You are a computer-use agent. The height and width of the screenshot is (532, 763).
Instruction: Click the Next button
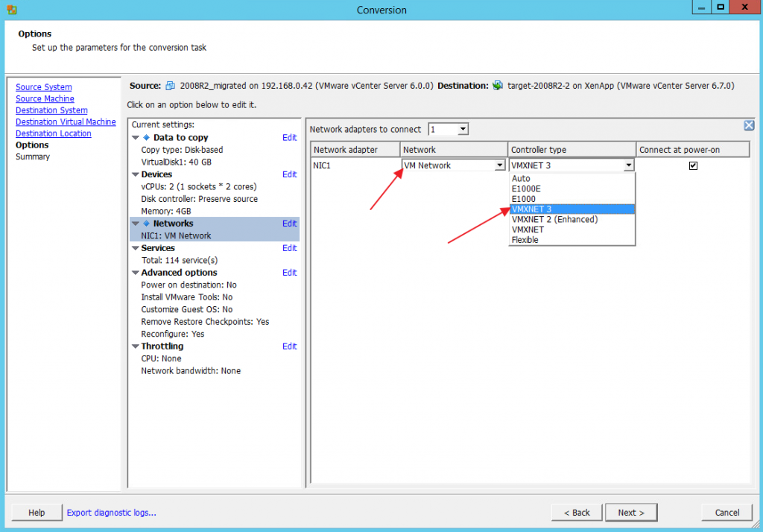631,513
